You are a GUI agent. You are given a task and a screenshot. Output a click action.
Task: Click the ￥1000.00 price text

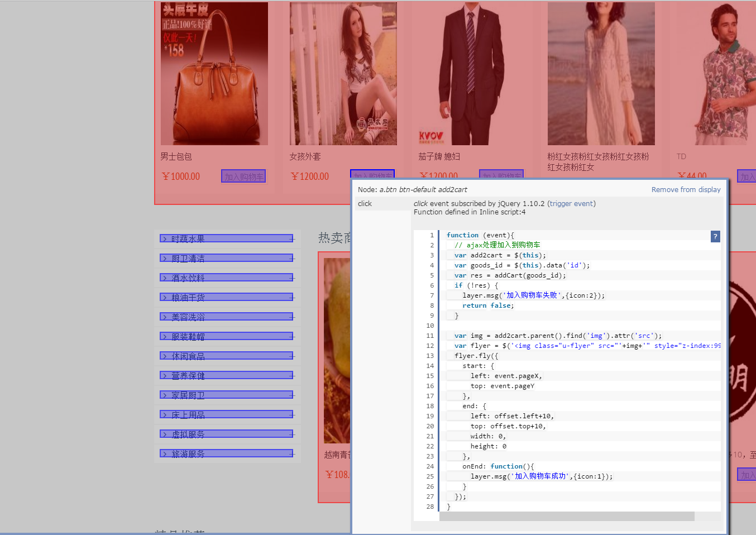tap(181, 176)
